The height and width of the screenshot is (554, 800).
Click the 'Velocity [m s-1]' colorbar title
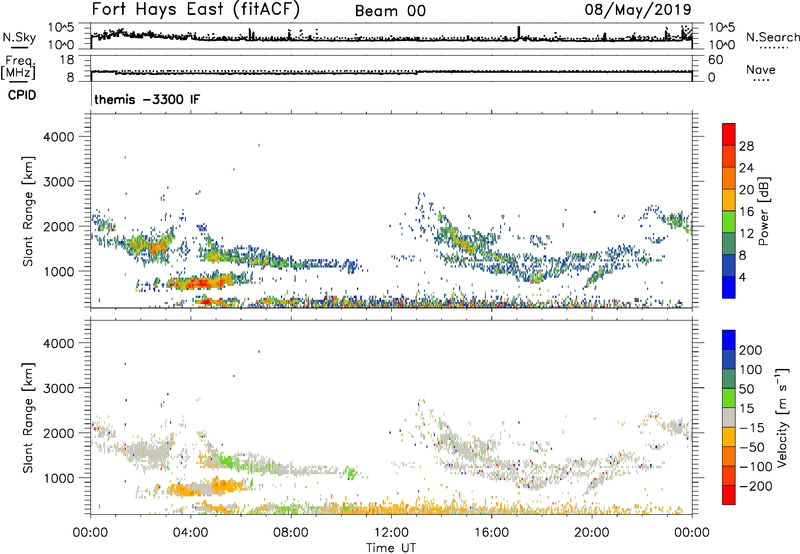click(x=782, y=417)
